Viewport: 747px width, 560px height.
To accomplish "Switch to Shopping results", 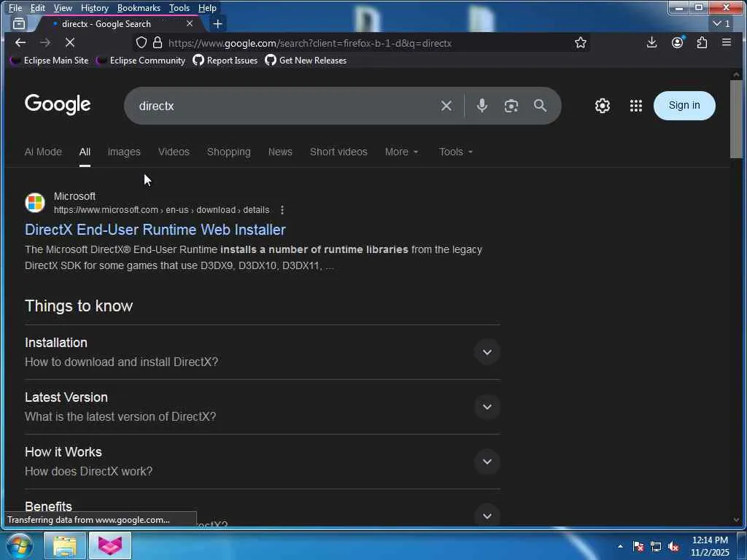I will pos(228,152).
